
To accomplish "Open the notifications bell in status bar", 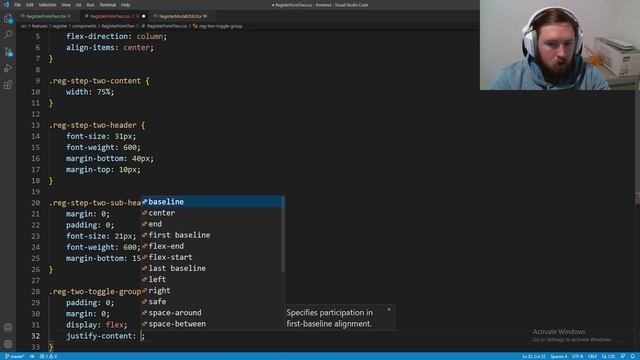I will click(632, 356).
